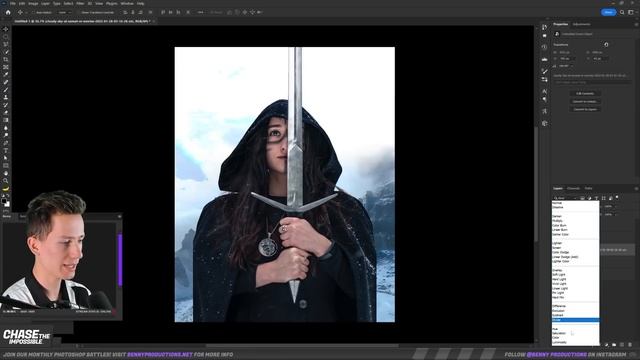
Task: Select the Horizontal Type tool
Action: click(6, 150)
